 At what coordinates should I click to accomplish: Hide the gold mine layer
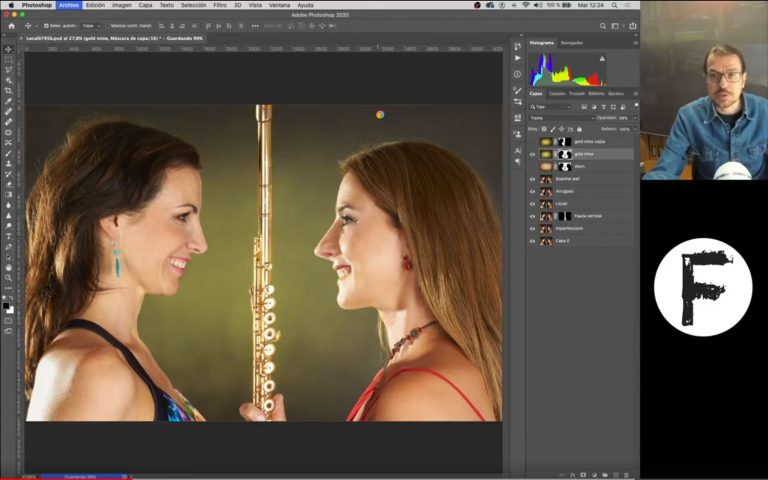532,154
